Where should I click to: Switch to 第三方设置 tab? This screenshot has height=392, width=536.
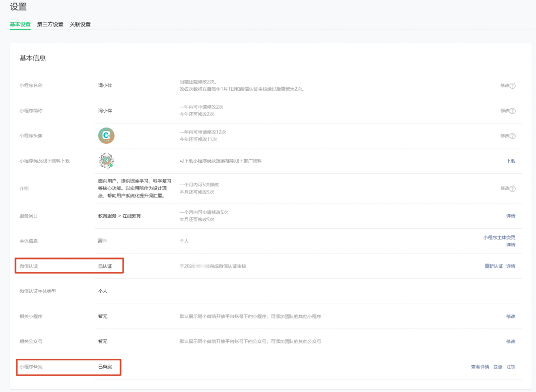tap(50, 24)
